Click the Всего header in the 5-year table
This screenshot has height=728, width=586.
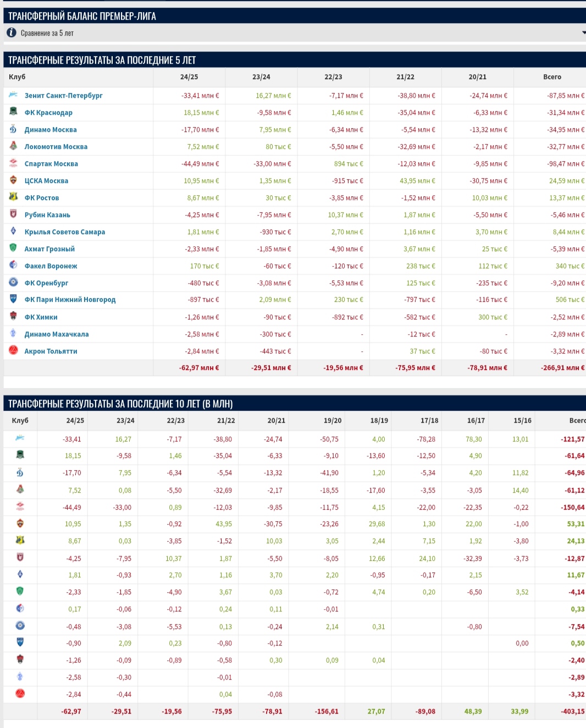pyautogui.click(x=552, y=77)
